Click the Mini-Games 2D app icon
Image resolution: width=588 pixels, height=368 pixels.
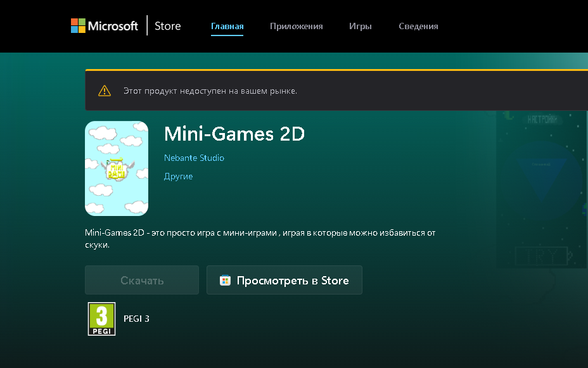(x=117, y=168)
